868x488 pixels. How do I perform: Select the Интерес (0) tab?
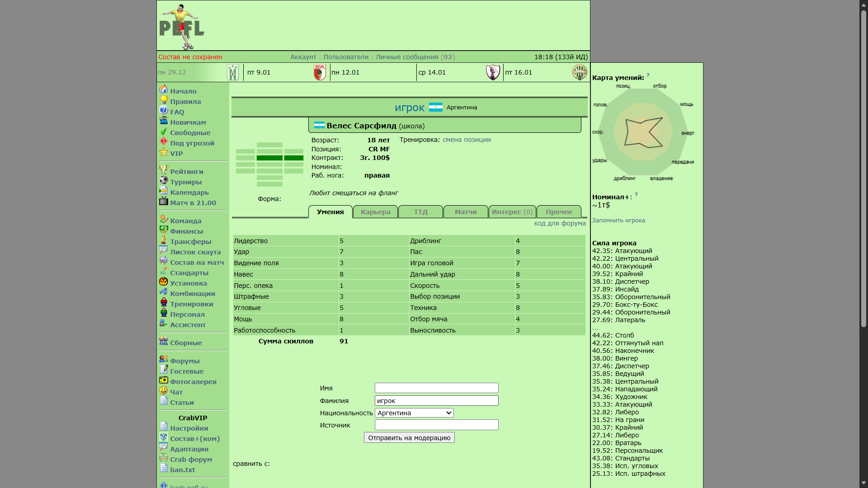click(512, 212)
